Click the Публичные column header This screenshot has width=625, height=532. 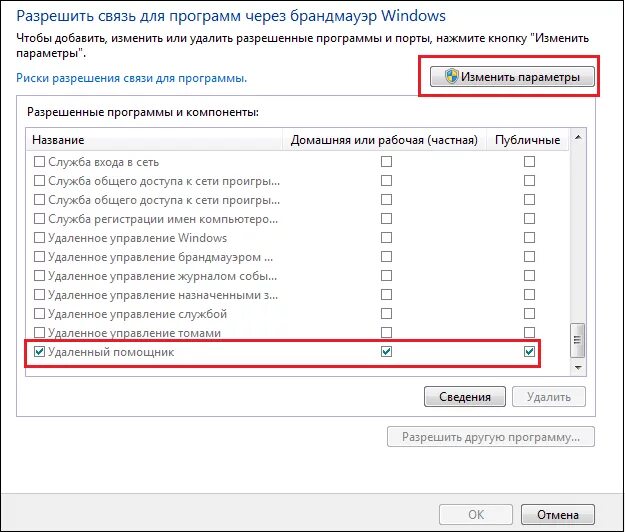[x=527, y=140]
